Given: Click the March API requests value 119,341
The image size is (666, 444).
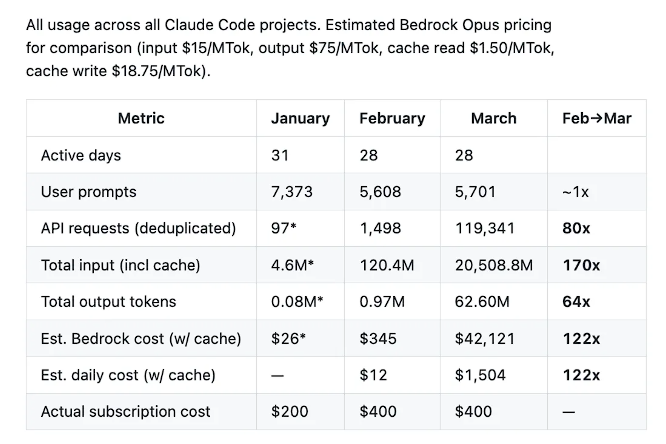Looking at the screenshot, I should pyautogui.click(x=485, y=228).
